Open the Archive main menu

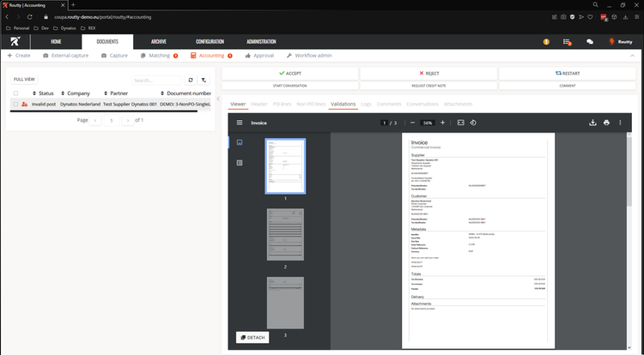(x=159, y=41)
